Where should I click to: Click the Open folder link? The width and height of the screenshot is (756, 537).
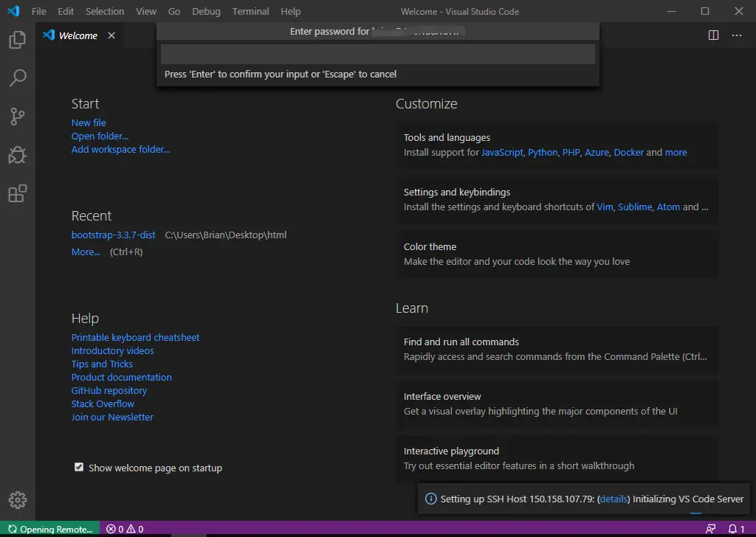pyautogui.click(x=100, y=136)
